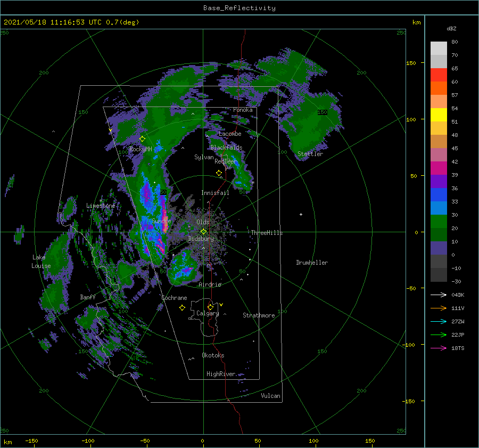This screenshot has width=479, height=448.
Task: Click the Stettler label
Action: pos(310,154)
